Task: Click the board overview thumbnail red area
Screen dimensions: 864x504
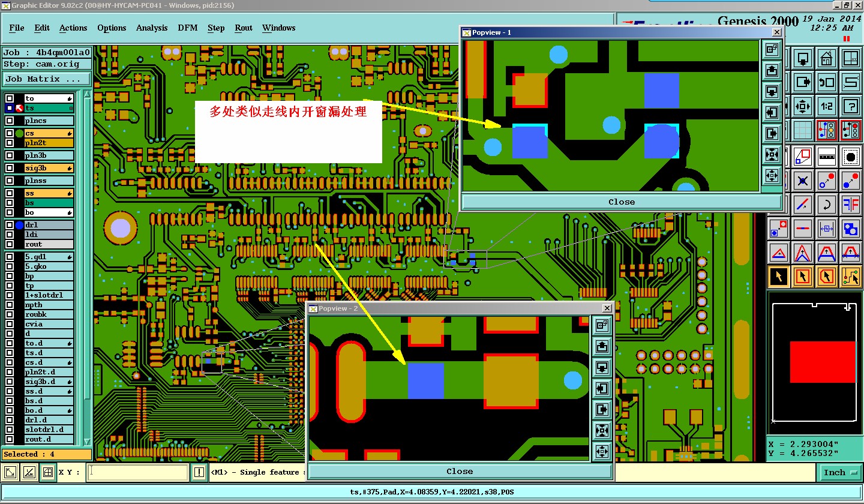Action: tap(823, 362)
